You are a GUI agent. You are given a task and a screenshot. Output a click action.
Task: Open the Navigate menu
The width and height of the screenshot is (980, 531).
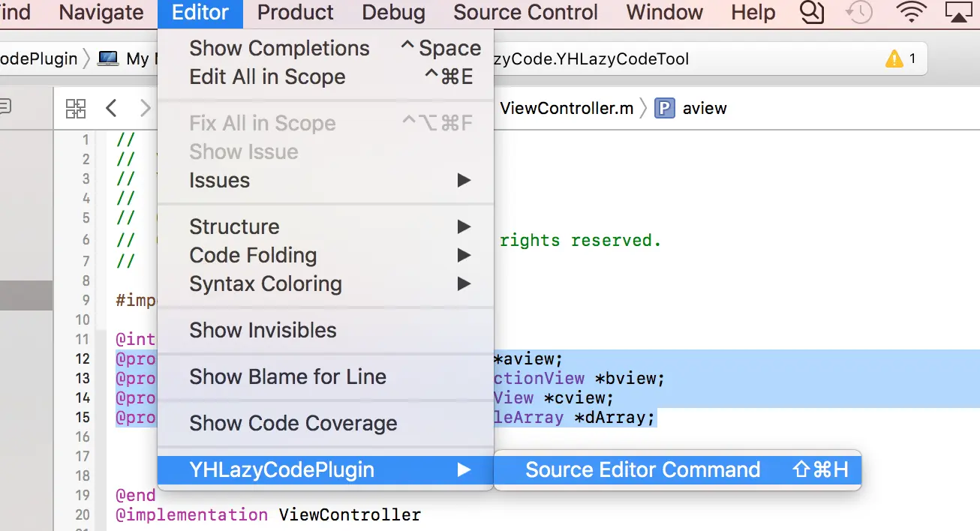point(101,13)
